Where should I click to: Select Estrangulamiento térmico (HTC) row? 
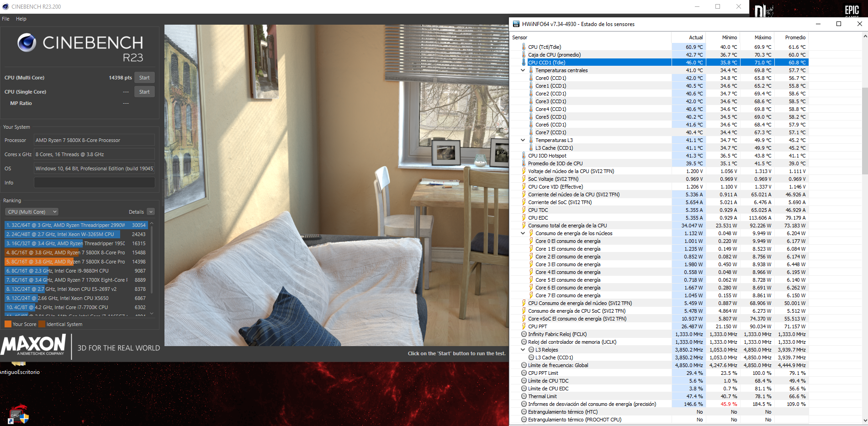point(659,412)
